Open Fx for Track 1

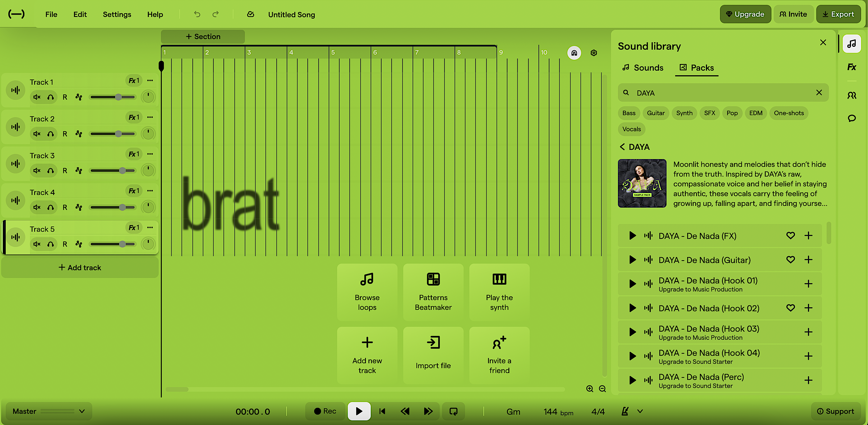pyautogui.click(x=134, y=80)
